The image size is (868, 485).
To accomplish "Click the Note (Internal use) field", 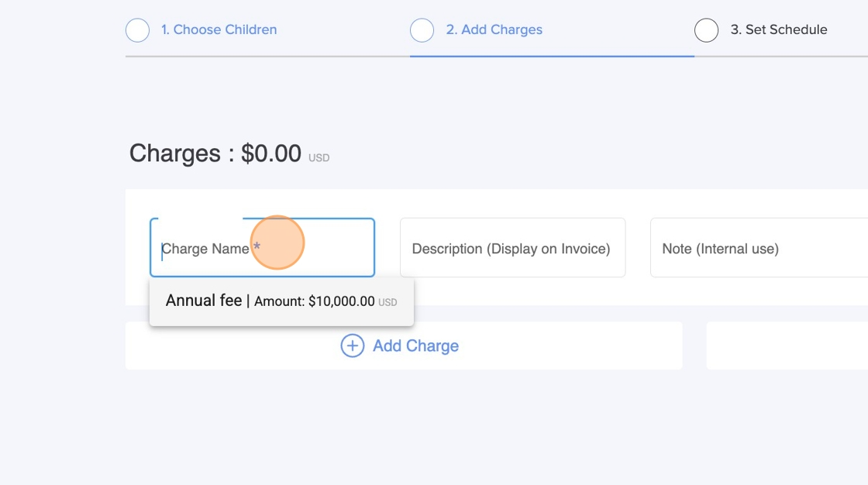I will click(758, 249).
